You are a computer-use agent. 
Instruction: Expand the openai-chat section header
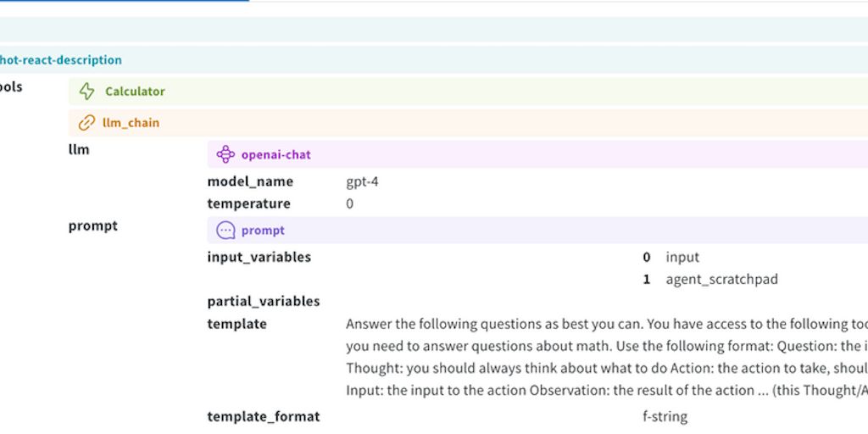click(x=275, y=154)
